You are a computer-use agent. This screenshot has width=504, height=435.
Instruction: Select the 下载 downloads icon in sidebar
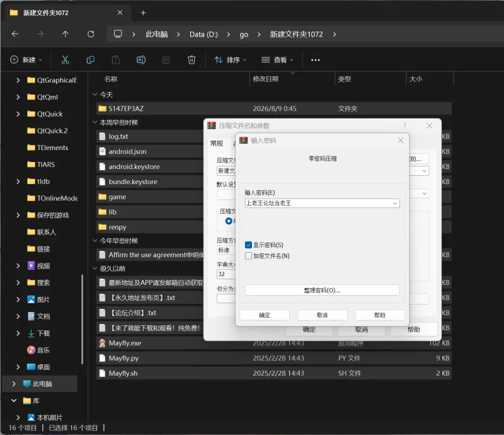click(31, 333)
